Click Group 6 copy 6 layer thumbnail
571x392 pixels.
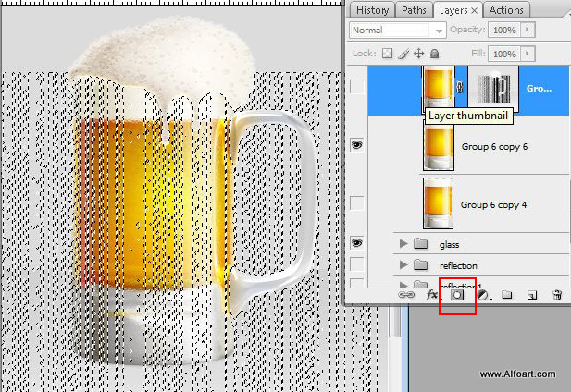coord(439,146)
